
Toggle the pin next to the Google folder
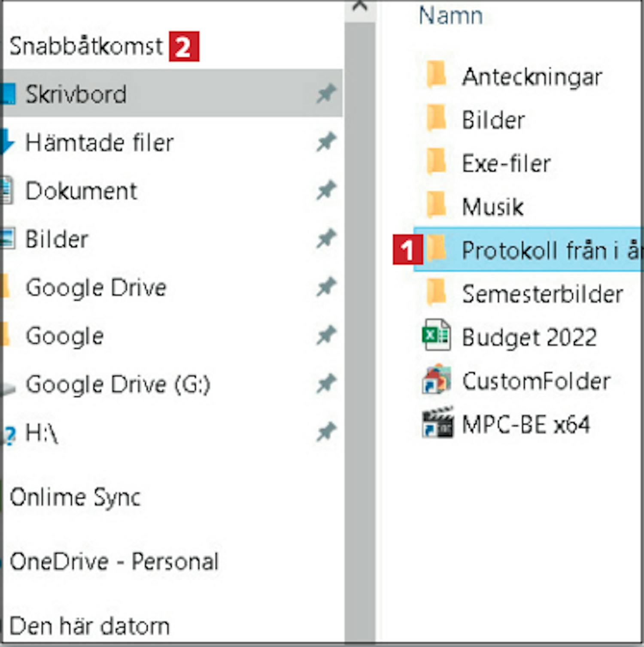click(x=326, y=335)
